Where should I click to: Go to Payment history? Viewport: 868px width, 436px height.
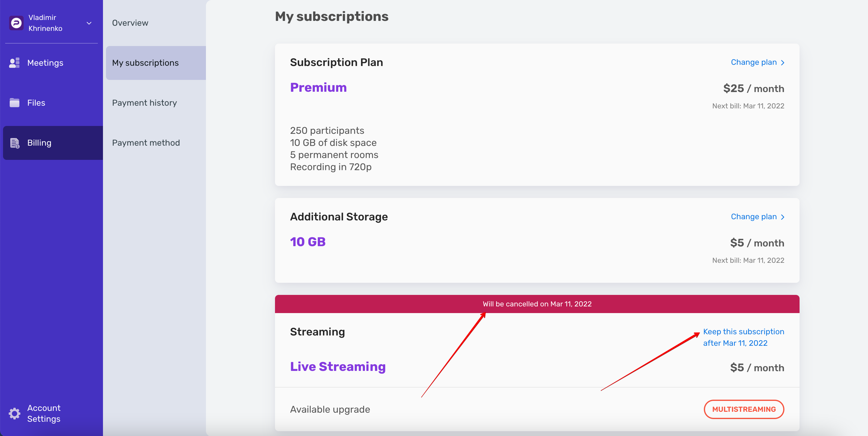tap(144, 103)
